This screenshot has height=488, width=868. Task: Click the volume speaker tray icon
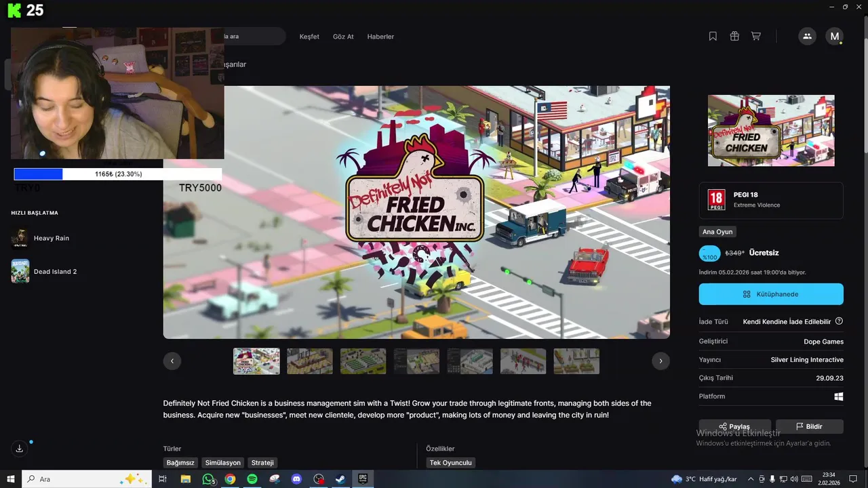794,479
